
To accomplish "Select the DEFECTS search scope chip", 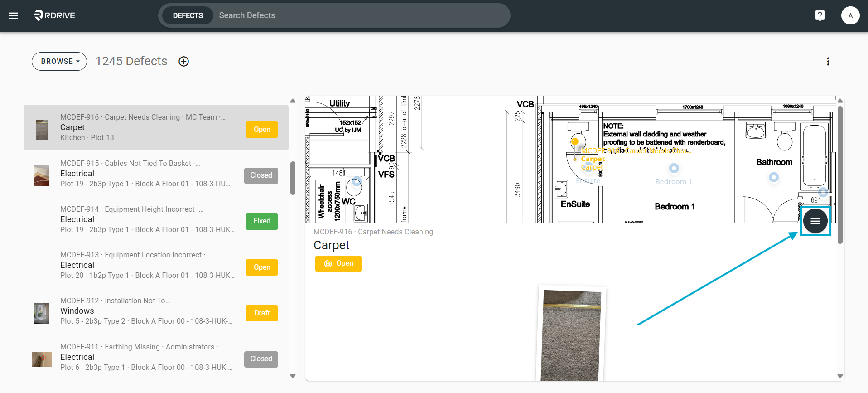I will click(x=188, y=15).
